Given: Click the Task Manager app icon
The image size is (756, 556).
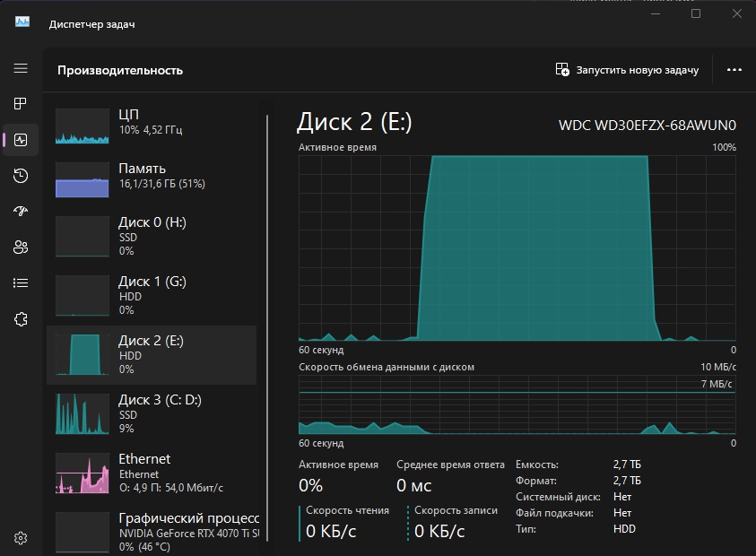Looking at the screenshot, I should [22, 22].
